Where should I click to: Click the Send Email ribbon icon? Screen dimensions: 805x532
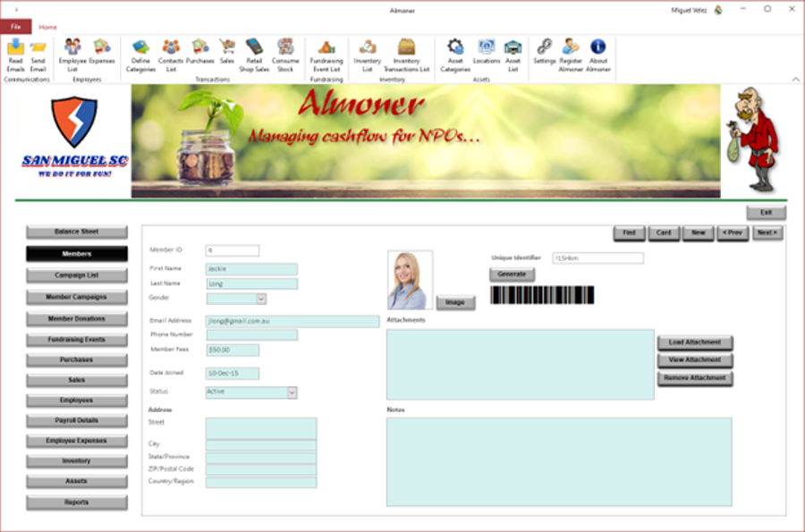pyautogui.click(x=38, y=55)
